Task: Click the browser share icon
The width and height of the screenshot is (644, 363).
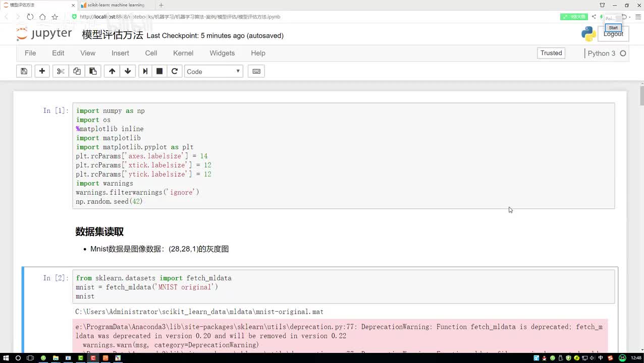Action: click(594, 17)
